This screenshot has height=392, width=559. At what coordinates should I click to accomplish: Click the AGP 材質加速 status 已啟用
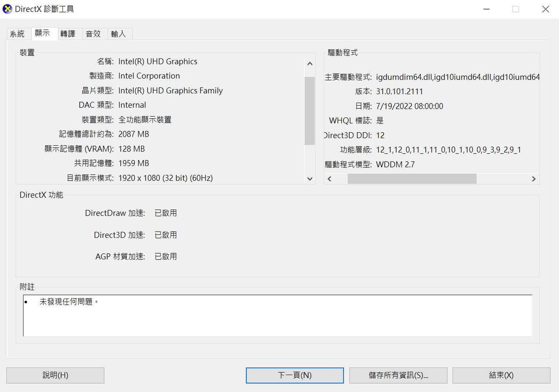click(x=166, y=256)
